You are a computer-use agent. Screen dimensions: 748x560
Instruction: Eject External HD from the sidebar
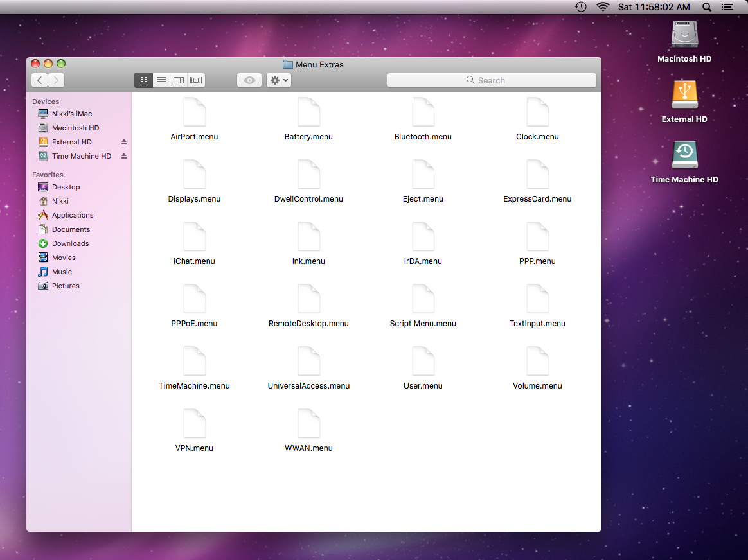tap(124, 142)
